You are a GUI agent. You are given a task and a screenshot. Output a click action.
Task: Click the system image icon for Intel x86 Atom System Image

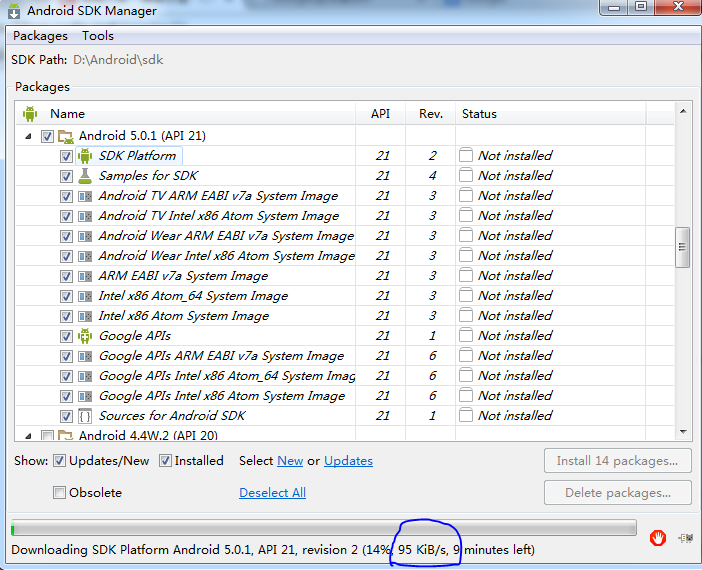pyautogui.click(x=85, y=316)
